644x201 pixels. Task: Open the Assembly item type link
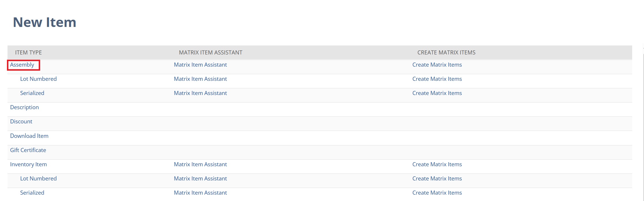click(22, 65)
